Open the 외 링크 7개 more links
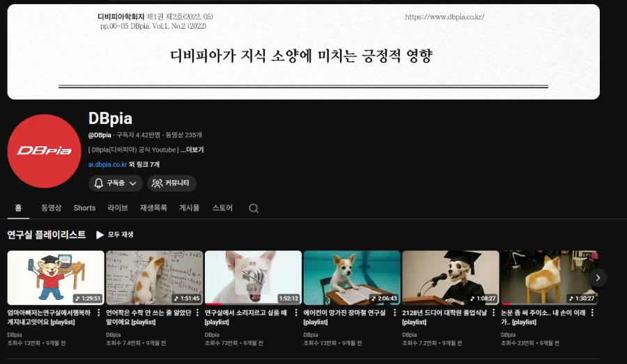The height and width of the screenshot is (364, 627). (x=144, y=165)
